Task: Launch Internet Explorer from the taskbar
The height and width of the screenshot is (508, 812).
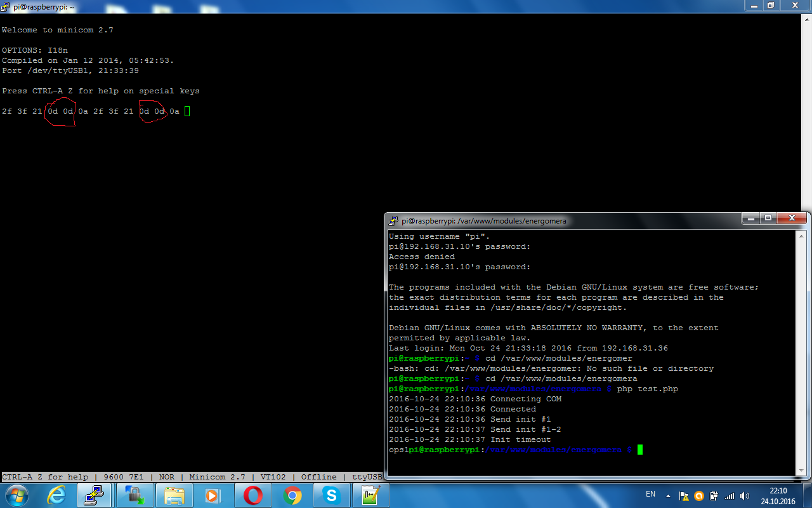Action: click(x=56, y=495)
